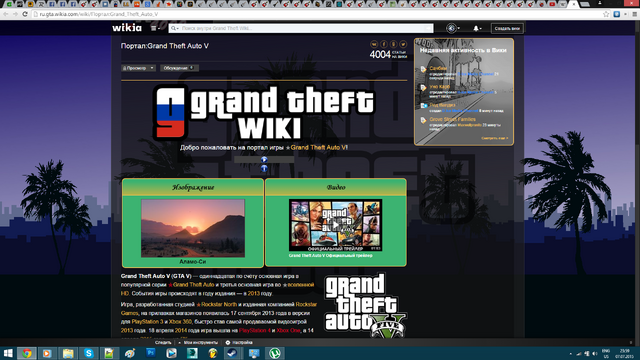Open the Обсуждение discussion tab
This screenshot has width=640, height=360.
(179, 68)
